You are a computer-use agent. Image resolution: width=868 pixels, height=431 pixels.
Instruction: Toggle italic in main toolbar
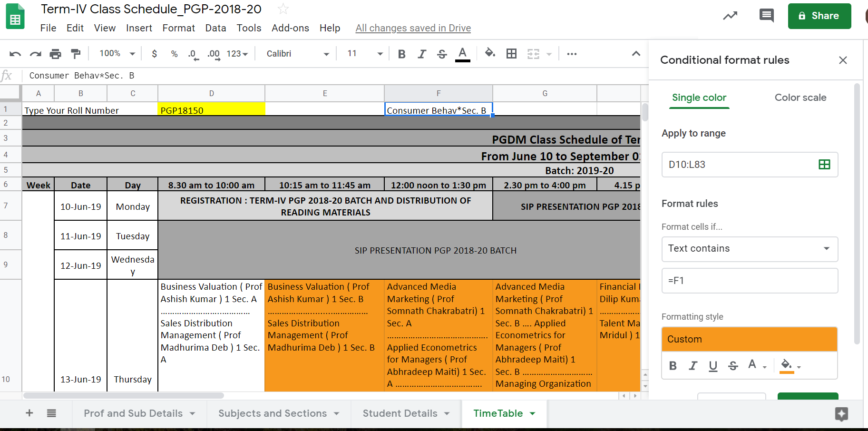click(422, 54)
